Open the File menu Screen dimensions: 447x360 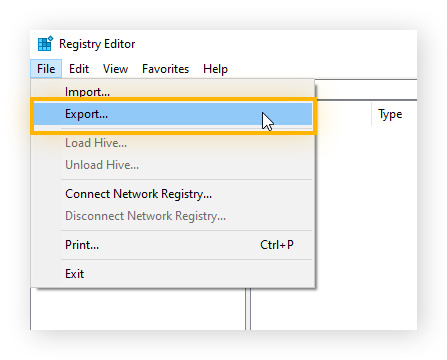(x=46, y=69)
